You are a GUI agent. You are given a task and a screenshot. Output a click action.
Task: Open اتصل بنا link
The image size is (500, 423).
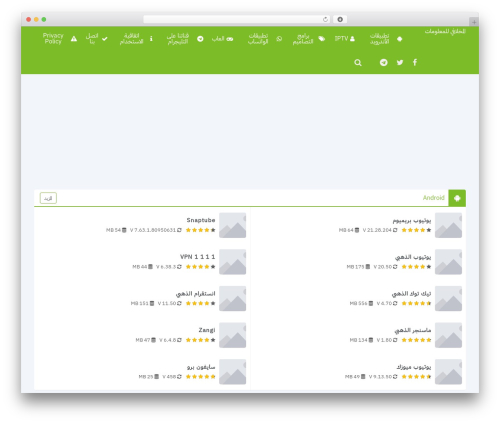(x=92, y=39)
